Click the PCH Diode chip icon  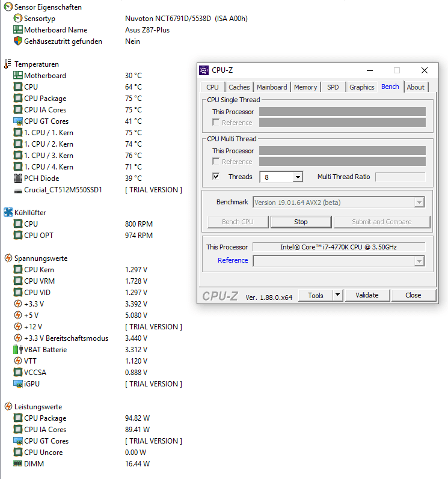pos(18,178)
